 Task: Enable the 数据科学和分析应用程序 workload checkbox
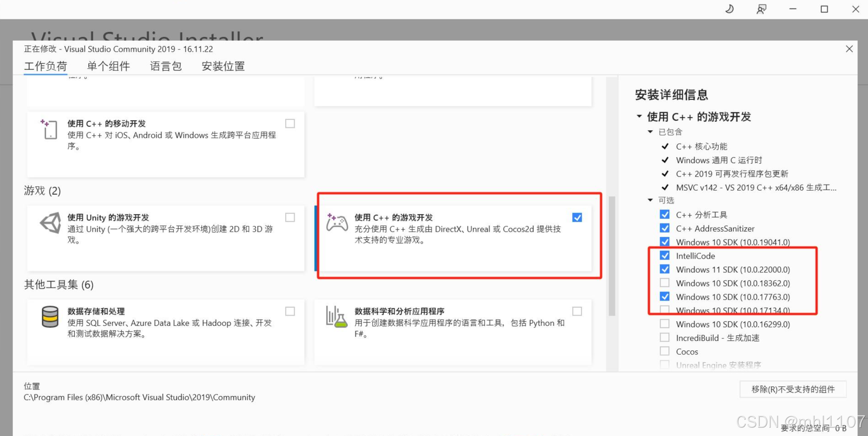pyautogui.click(x=577, y=311)
